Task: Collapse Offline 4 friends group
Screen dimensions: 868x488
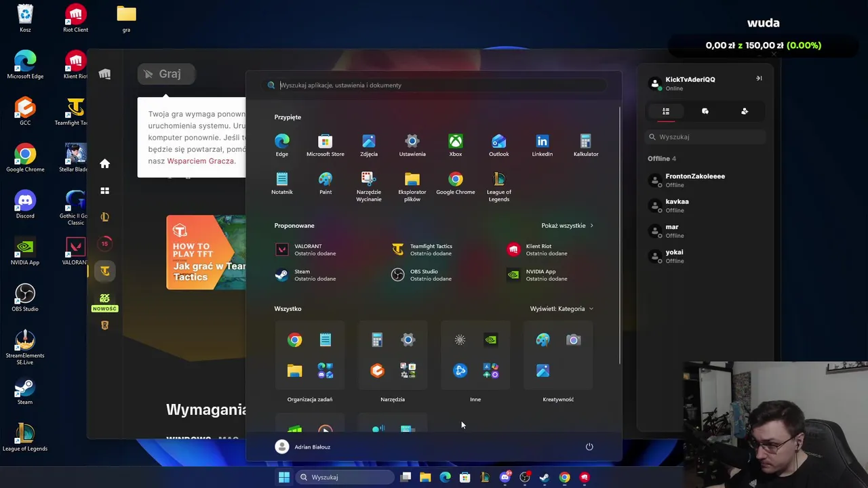Action: (x=662, y=159)
